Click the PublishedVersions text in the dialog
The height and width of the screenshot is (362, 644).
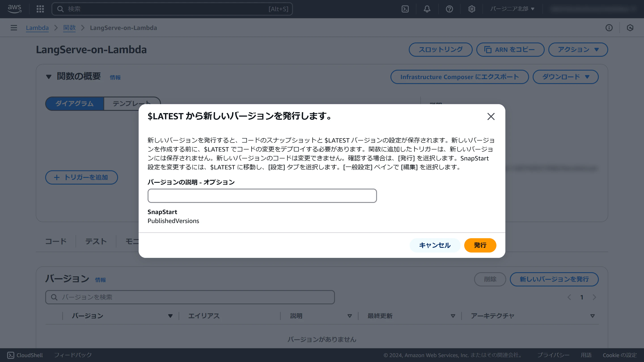[x=173, y=221]
